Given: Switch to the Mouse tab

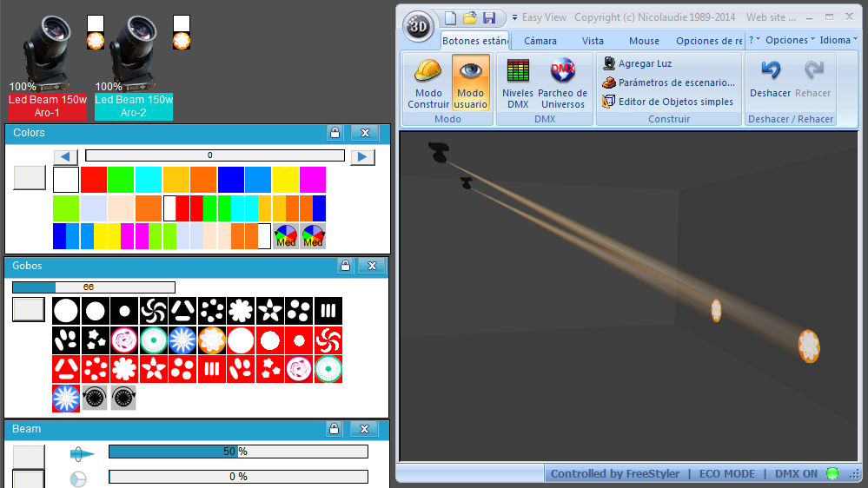Looking at the screenshot, I should coord(644,41).
